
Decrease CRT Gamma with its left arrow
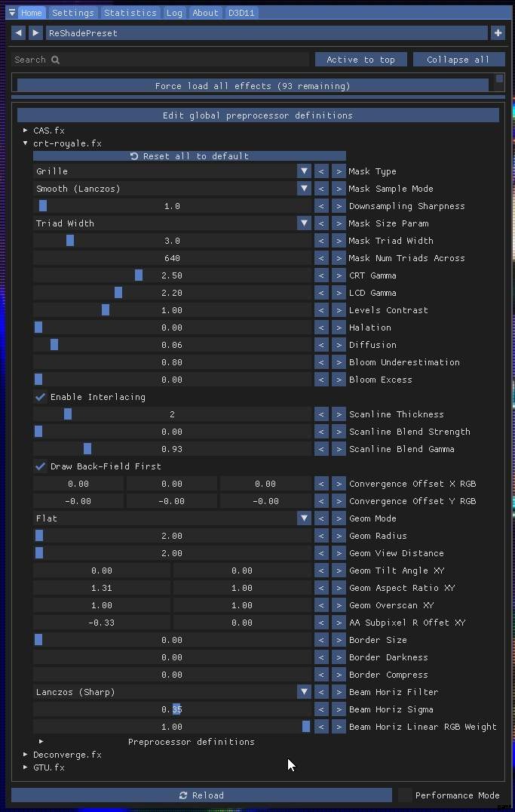(x=321, y=275)
